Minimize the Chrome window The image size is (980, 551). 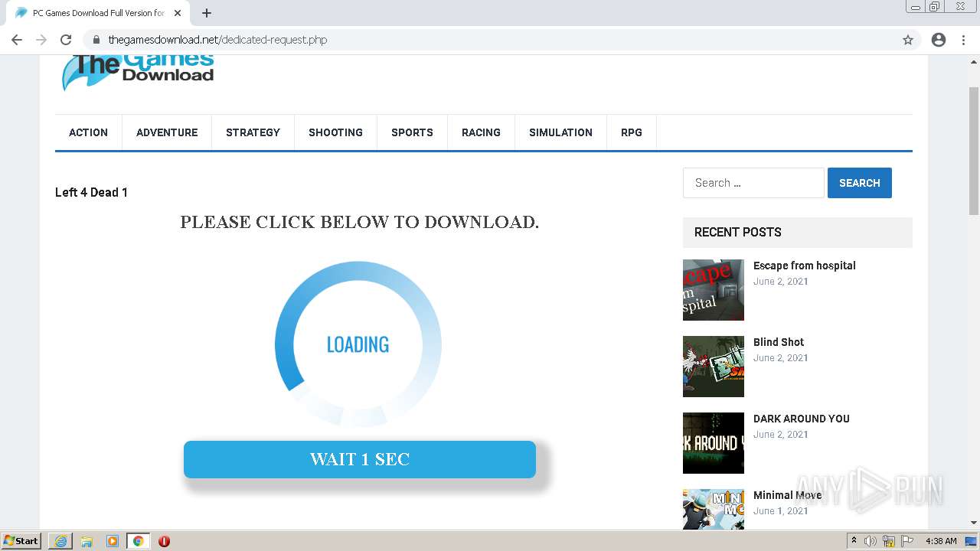point(915,7)
